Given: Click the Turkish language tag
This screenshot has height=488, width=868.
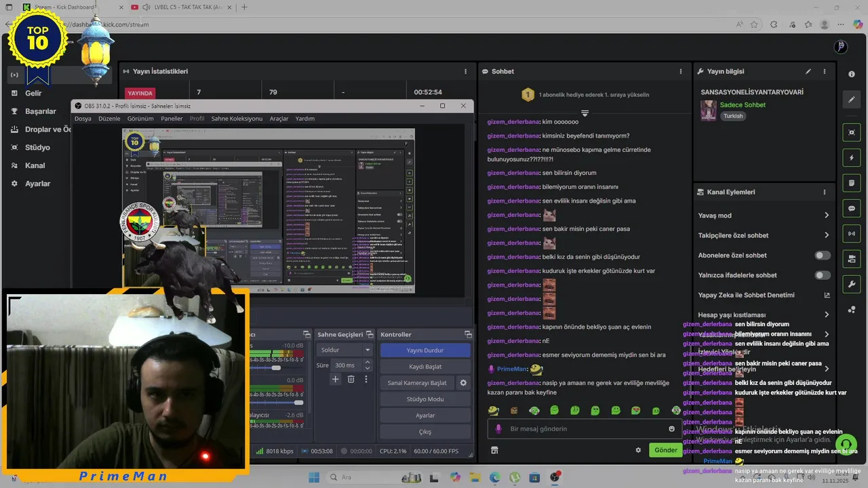Looking at the screenshot, I should coord(733,116).
